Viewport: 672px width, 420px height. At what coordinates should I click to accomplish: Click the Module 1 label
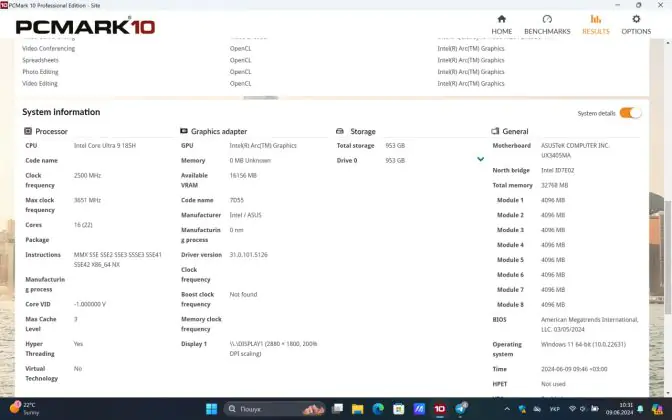(x=510, y=200)
